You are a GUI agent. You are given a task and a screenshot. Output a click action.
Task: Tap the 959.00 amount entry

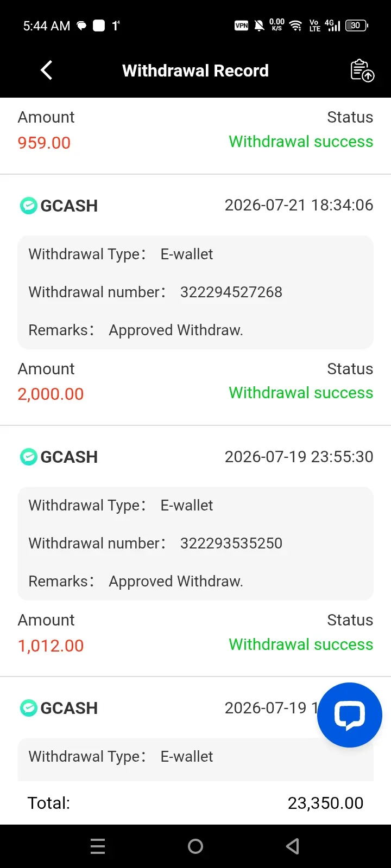click(44, 143)
